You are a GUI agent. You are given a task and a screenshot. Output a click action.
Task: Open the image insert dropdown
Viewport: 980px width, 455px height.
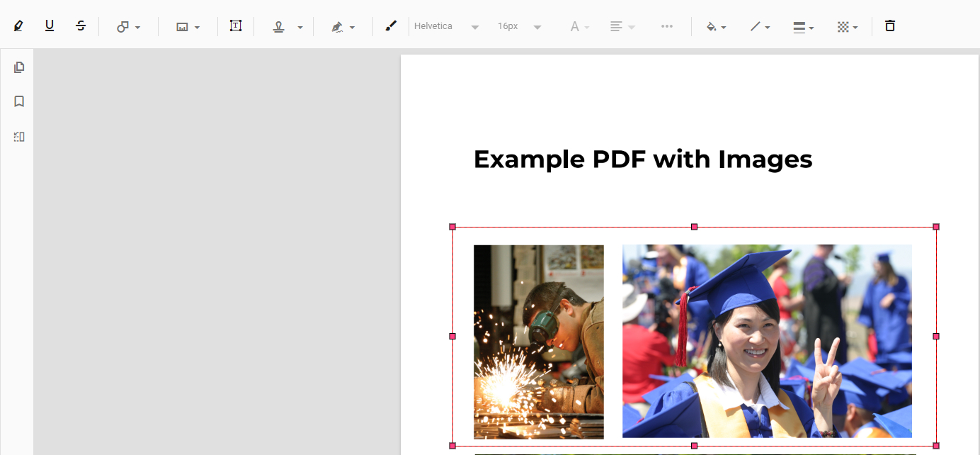coord(188,27)
